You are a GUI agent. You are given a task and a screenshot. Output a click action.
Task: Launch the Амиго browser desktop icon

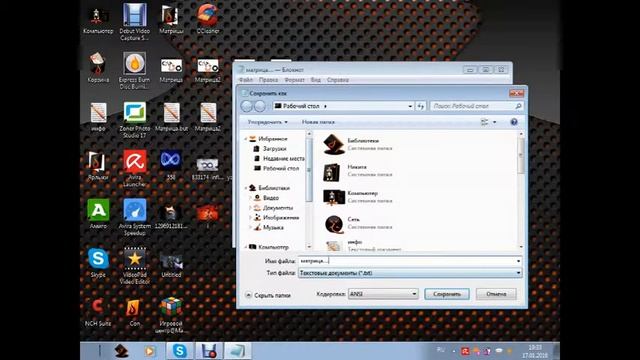click(x=98, y=214)
